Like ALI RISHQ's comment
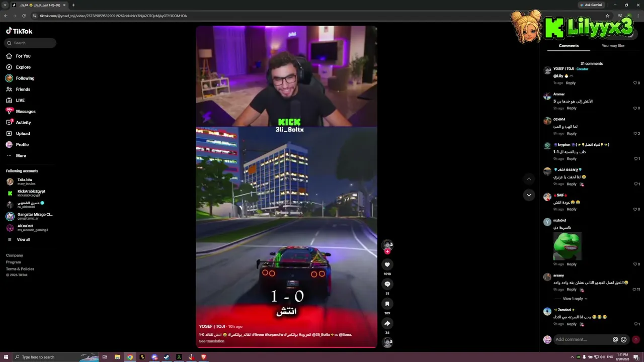Image resolution: width=644 pixels, height=362 pixels. (x=635, y=184)
